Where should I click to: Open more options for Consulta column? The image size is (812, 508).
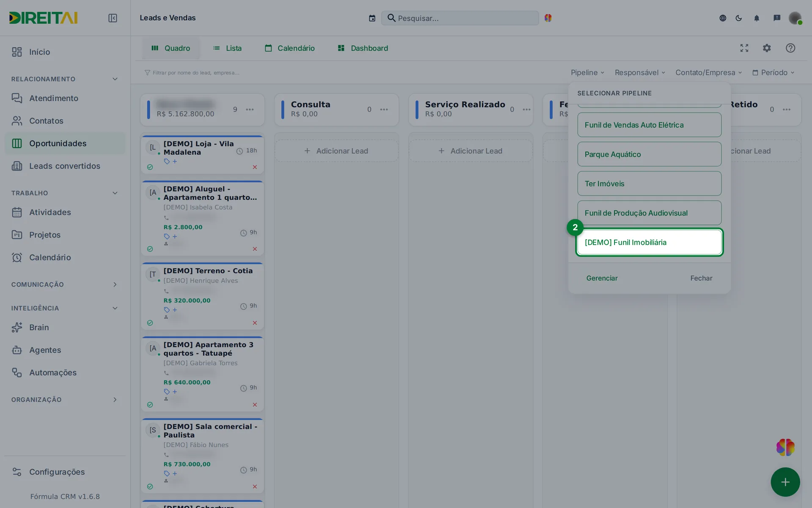click(x=384, y=110)
